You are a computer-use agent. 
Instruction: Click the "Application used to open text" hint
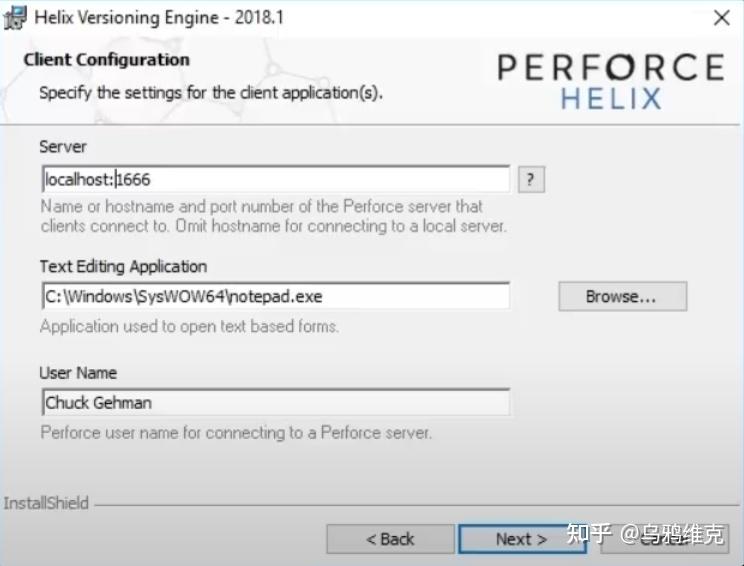189,326
